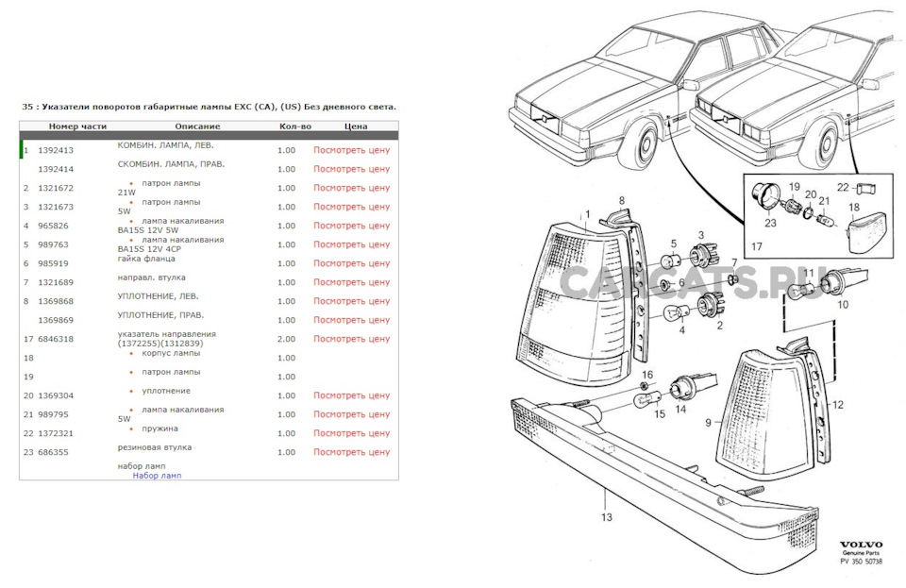Click description 'резиновая втулка'
Screen dimensions: 906x588
click(154, 447)
